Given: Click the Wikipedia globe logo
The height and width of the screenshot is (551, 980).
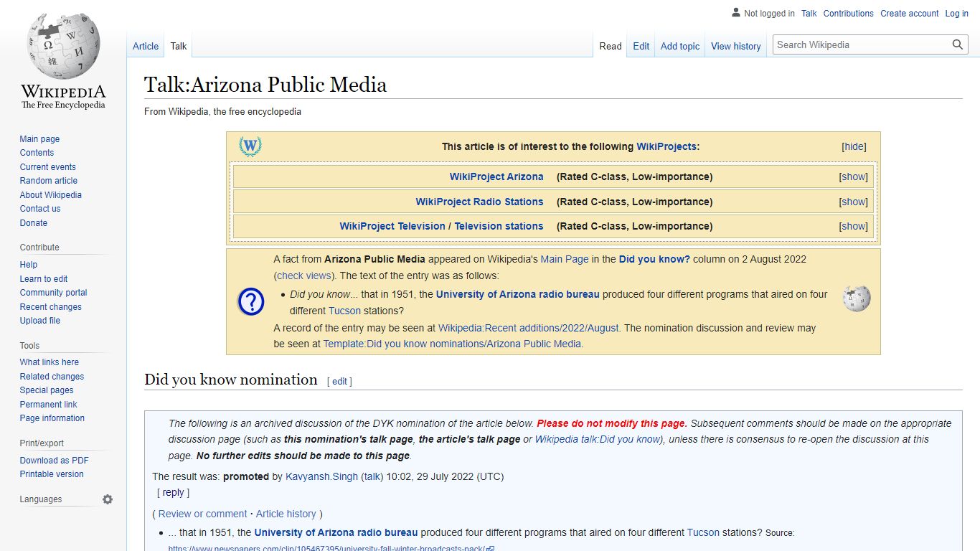Looking at the screenshot, I should click(x=63, y=45).
